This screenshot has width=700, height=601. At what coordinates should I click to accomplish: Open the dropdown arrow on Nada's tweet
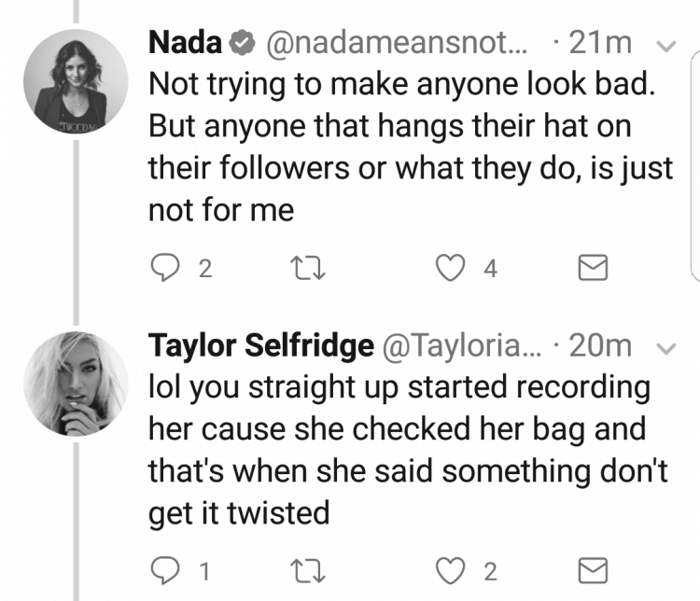point(666,46)
